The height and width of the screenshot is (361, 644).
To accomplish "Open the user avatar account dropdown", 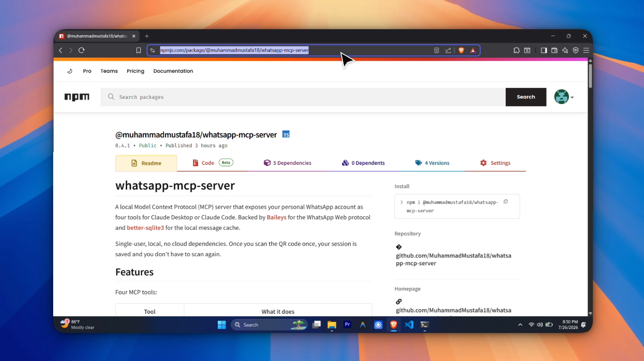I will [564, 97].
